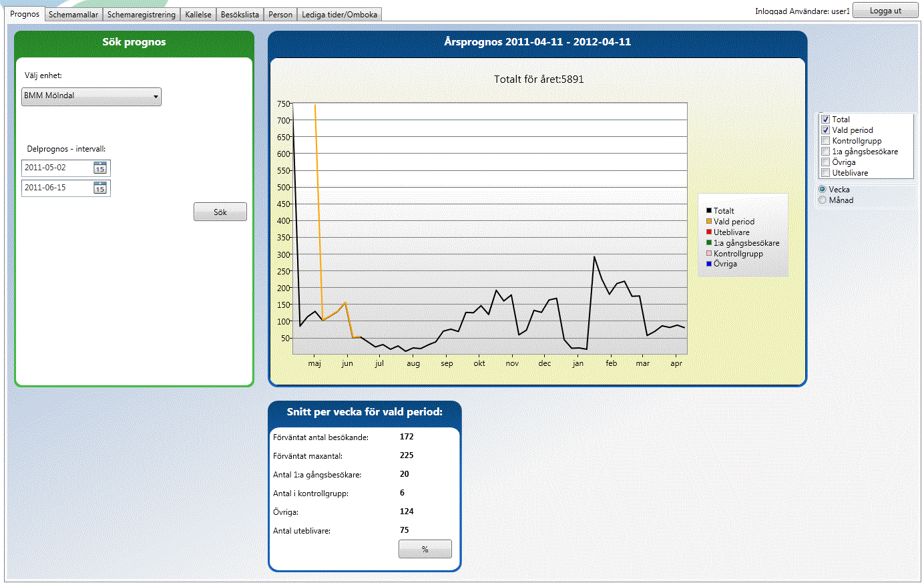Screen dimensions: 924x585
Task: Go to Lediga tider/Omboka tab
Action: 339,15
